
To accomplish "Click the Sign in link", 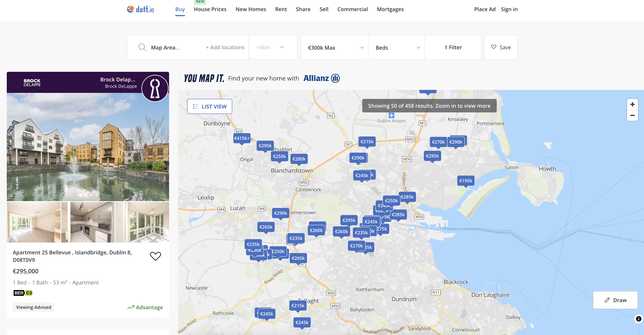I will click(509, 9).
